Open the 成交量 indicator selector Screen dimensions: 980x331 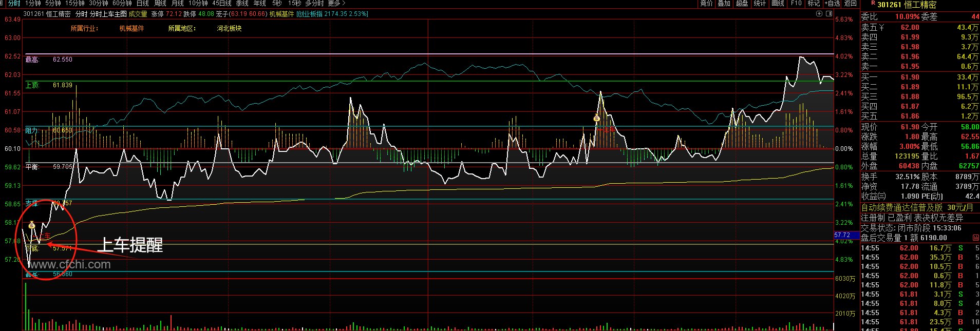[138, 14]
